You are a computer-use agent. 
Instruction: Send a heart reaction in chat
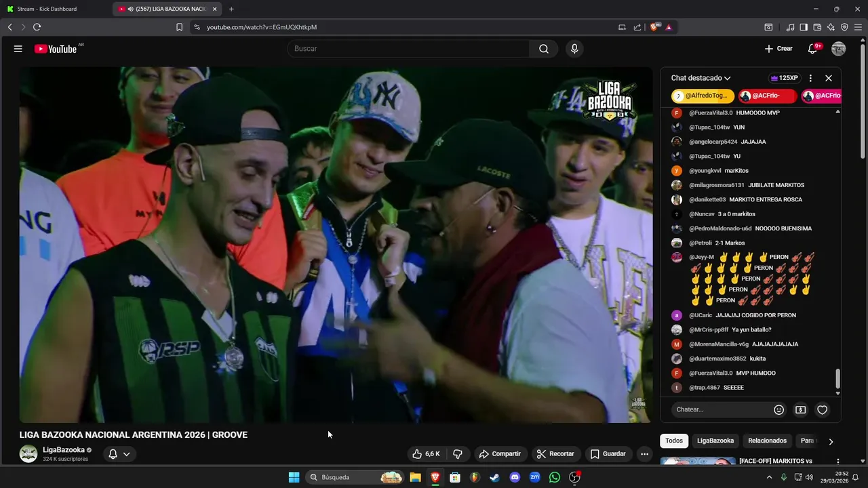click(x=822, y=409)
